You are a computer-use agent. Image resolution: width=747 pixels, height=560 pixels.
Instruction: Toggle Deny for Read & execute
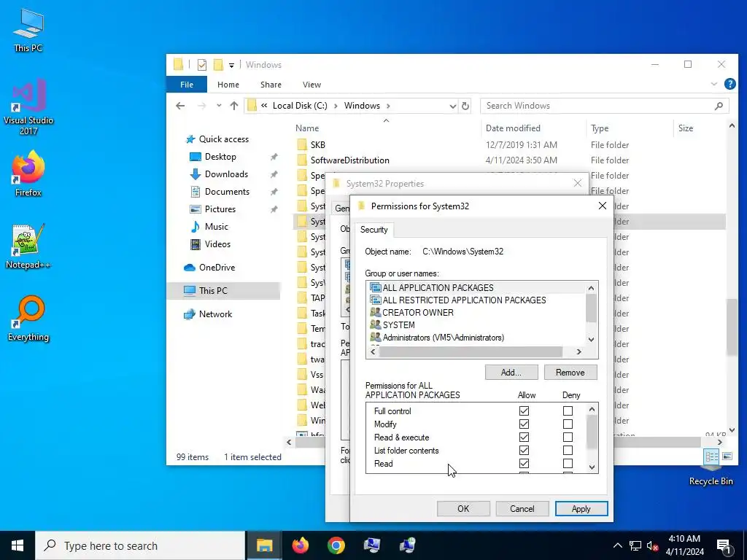coord(568,437)
